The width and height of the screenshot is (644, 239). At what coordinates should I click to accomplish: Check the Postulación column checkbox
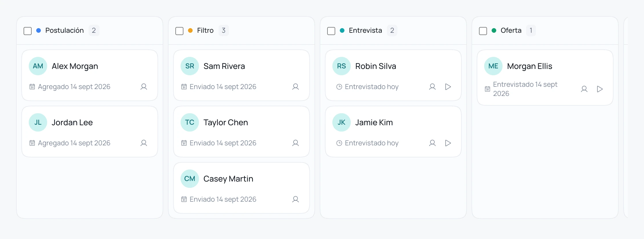(28, 31)
